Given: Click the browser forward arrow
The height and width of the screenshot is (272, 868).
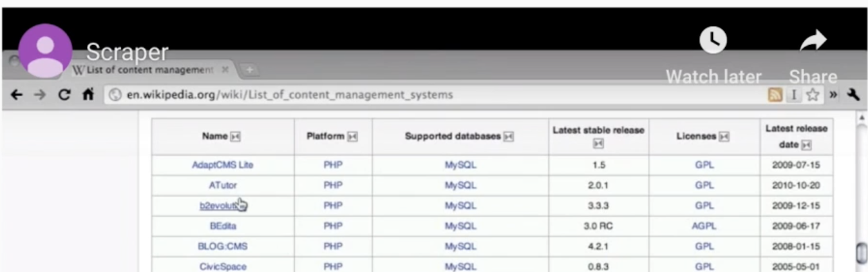Looking at the screenshot, I should pyautogui.click(x=40, y=95).
